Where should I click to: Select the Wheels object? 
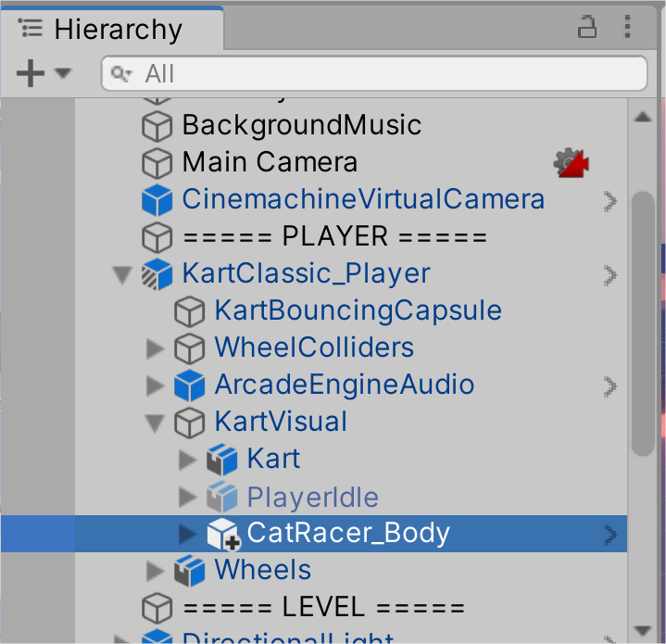(x=262, y=570)
